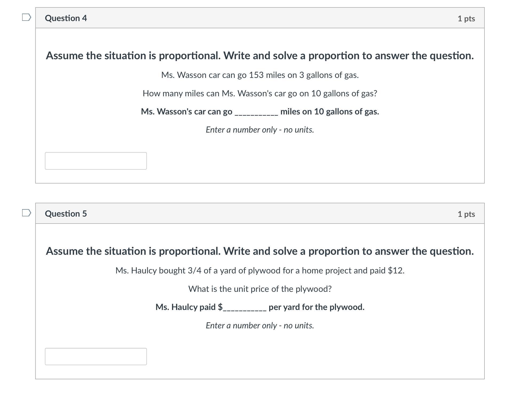
Task: Click the "1 pts" label on Question 4
Action: pos(466,18)
